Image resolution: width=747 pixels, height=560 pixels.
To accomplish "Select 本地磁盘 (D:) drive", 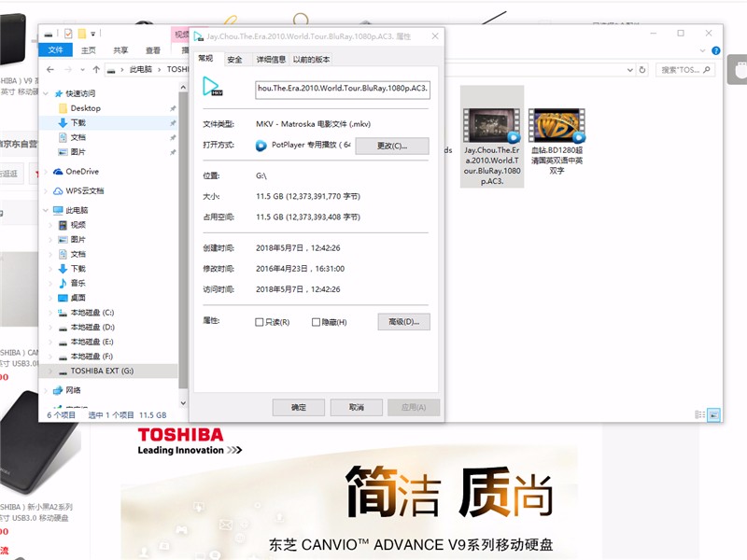I will coord(92,328).
